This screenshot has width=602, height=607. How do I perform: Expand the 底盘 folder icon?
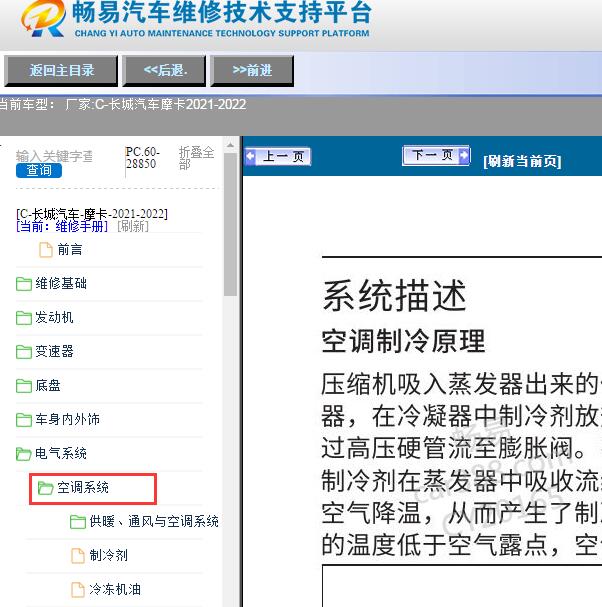click(x=24, y=386)
